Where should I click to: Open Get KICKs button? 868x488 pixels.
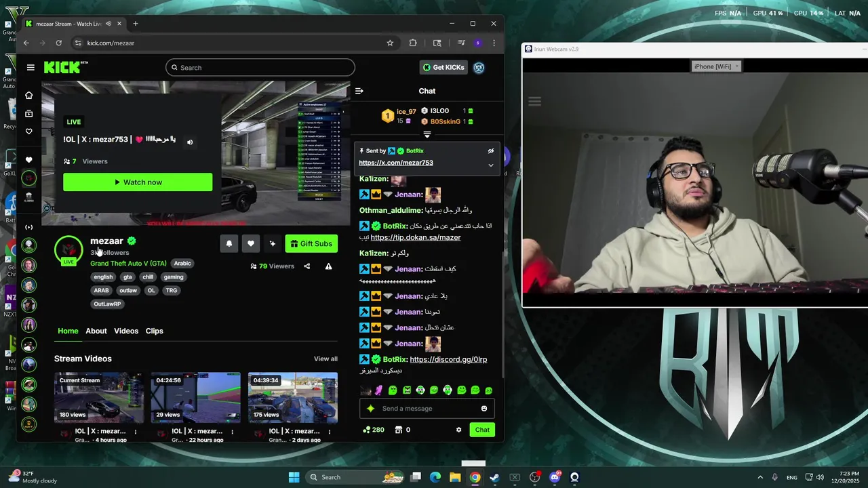443,67
